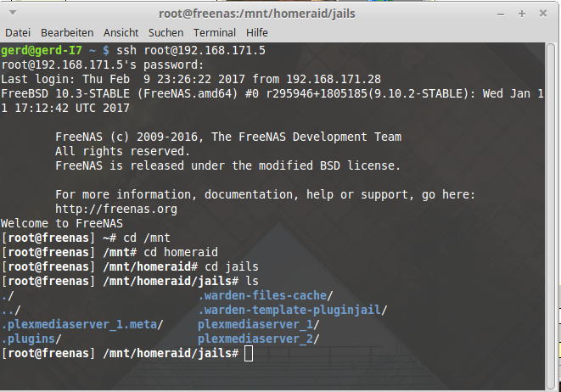Click the 'FreeNAS is released under' license line
Image resolution: width=561 pixels, height=392 pixels.
pyautogui.click(x=227, y=165)
